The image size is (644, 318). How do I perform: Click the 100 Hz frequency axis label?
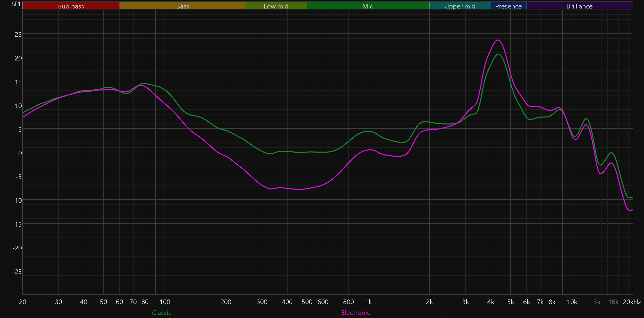165,302
